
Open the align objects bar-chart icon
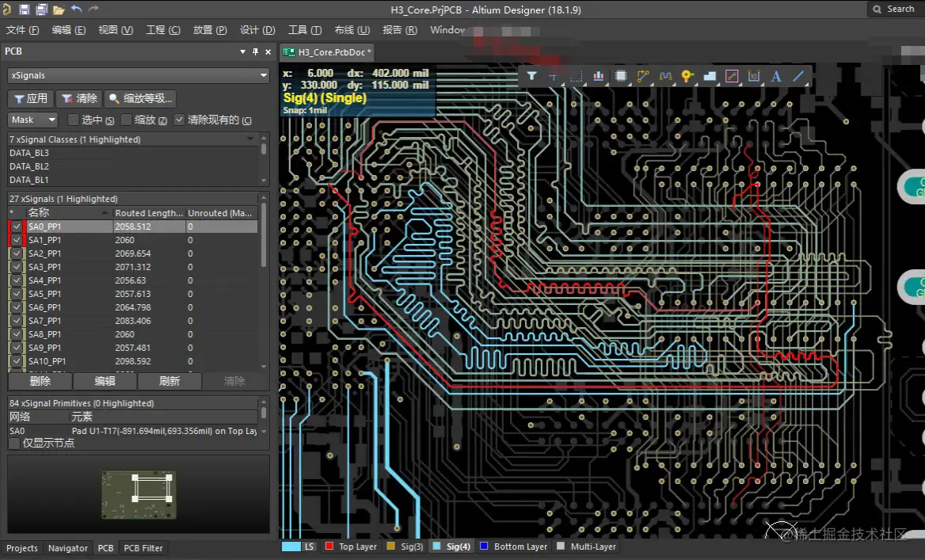coord(598,76)
